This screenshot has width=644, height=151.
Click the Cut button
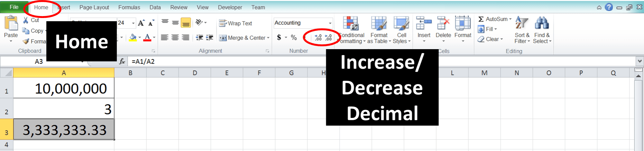tap(31, 20)
